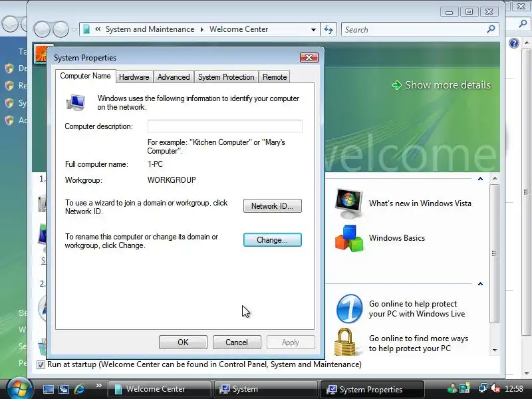Click Switch between windows quick launch icon
The height and width of the screenshot is (399, 532).
pos(64,389)
